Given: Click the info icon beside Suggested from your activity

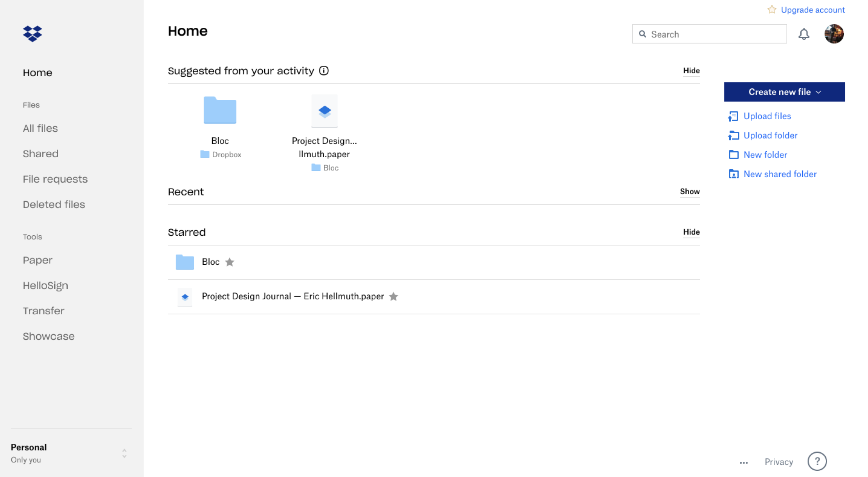Looking at the screenshot, I should pyautogui.click(x=324, y=70).
